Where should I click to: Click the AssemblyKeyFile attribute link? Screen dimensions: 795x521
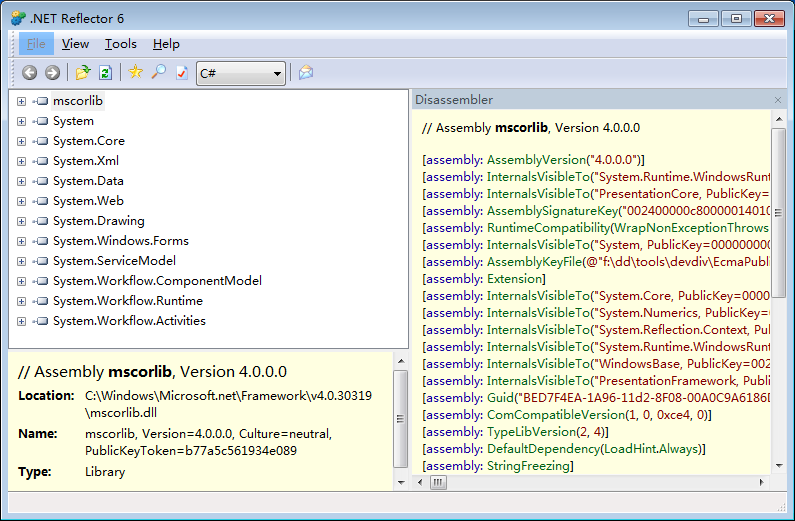tap(534, 262)
